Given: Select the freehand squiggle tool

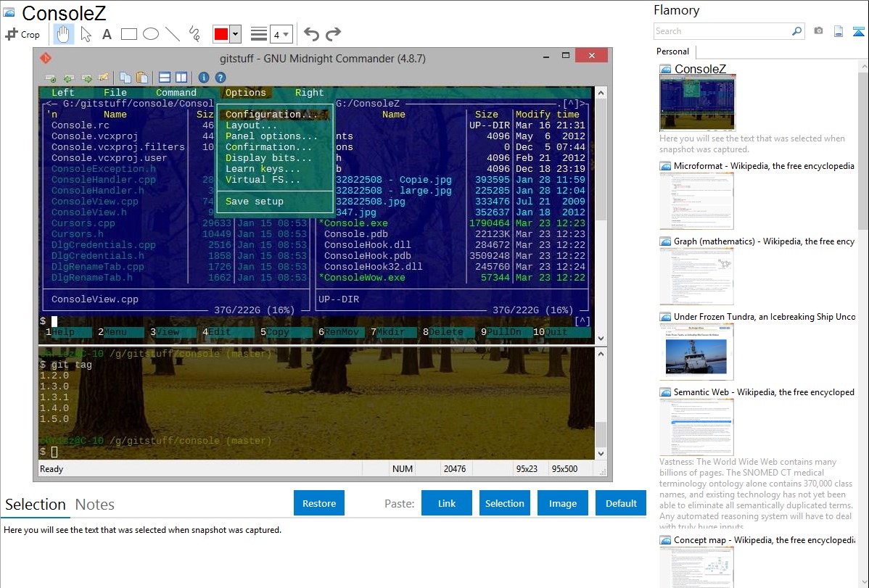Looking at the screenshot, I should pyautogui.click(x=194, y=34).
